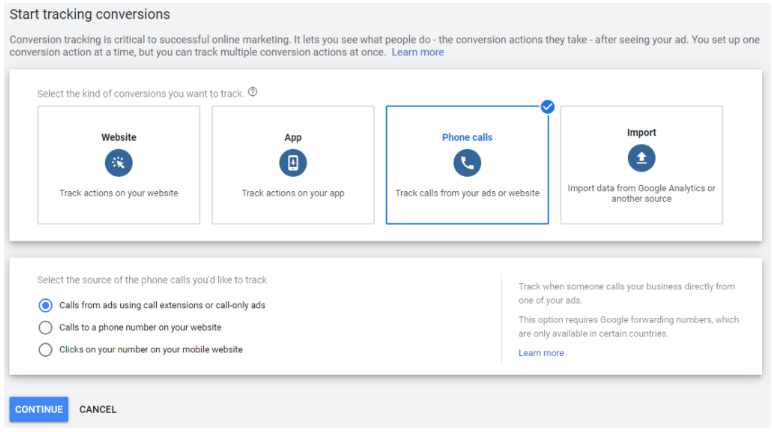The image size is (772, 432).
Task: Click the help question mark icon
Action: (x=253, y=92)
